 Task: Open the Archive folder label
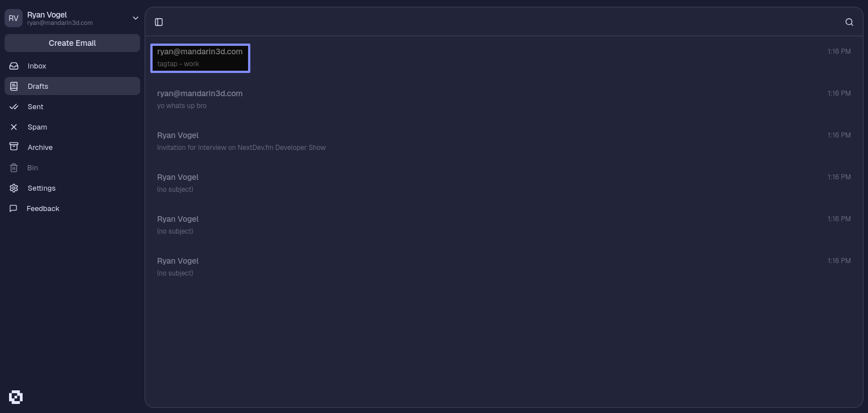[x=40, y=148]
